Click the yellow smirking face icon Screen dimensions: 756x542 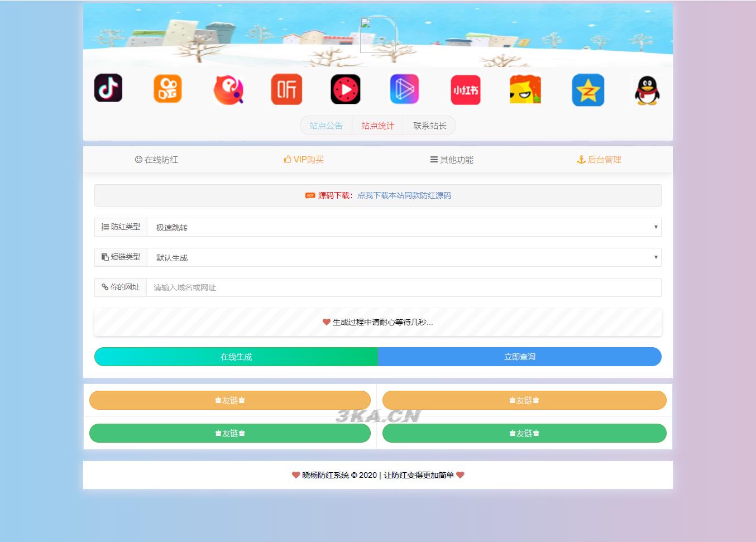pyautogui.click(x=525, y=89)
